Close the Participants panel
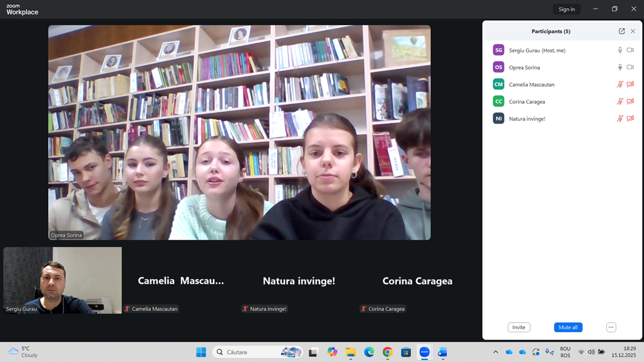Image resolution: width=644 pixels, height=362 pixels. click(633, 31)
